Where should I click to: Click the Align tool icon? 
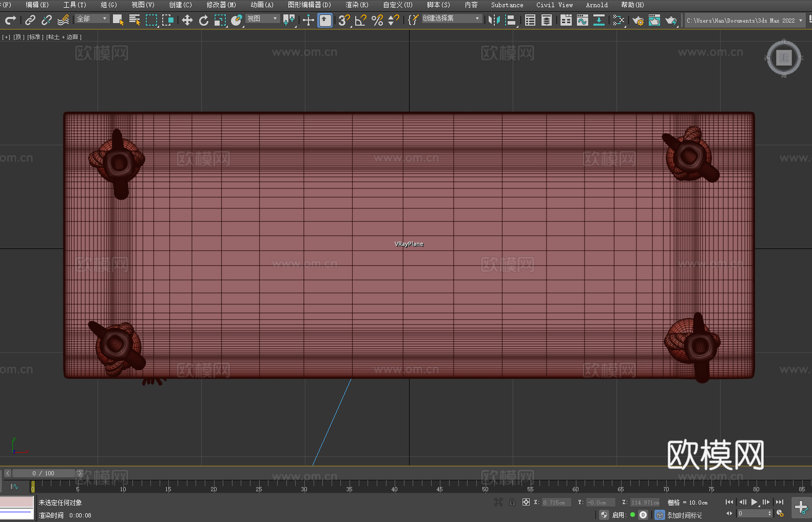tap(511, 20)
